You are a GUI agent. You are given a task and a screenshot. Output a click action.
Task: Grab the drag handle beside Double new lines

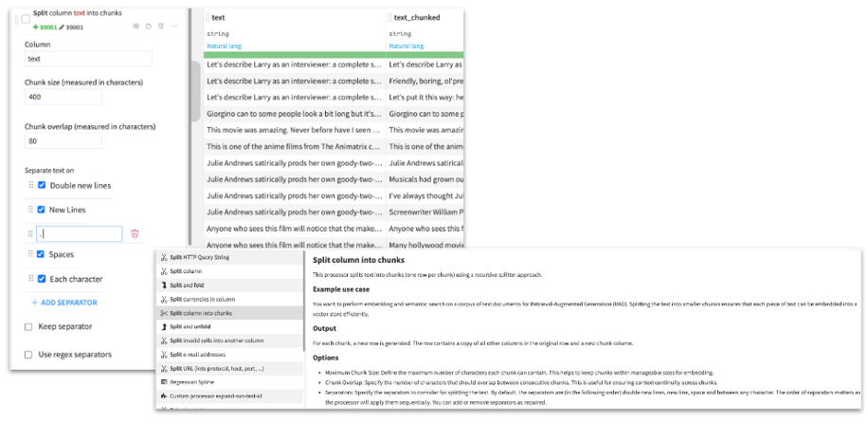[x=30, y=185]
